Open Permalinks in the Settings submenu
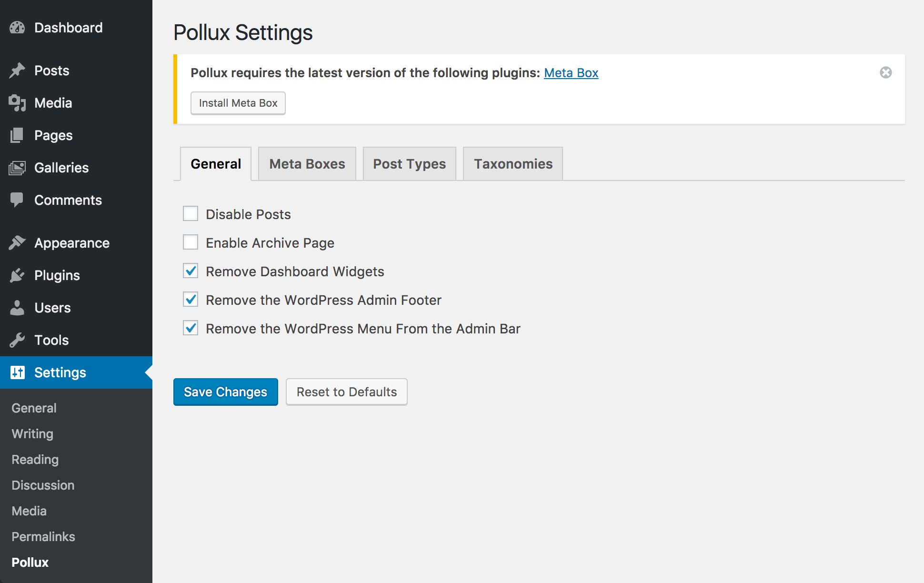The height and width of the screenshot is (583, 924). tap(43, 537)
